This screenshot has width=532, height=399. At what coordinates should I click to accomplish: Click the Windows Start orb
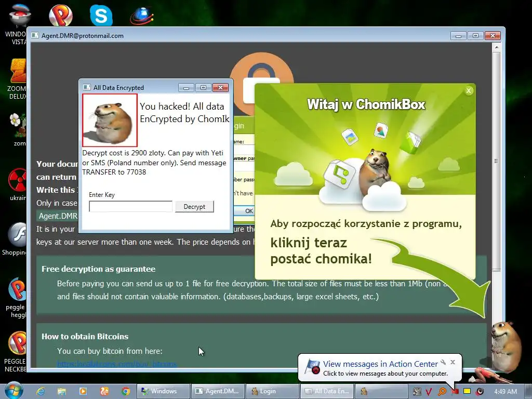coord(14,391)
